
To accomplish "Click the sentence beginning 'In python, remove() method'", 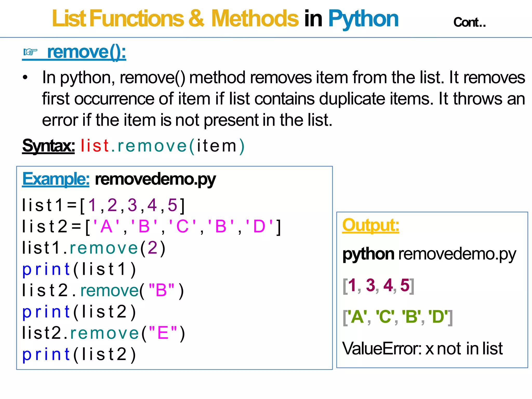I will [x=283, y=78].
